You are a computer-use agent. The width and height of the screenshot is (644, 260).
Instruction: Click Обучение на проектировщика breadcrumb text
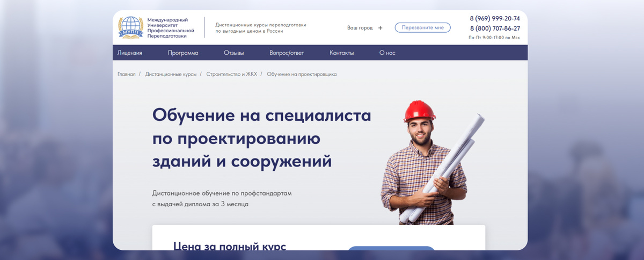coord(302,74)
